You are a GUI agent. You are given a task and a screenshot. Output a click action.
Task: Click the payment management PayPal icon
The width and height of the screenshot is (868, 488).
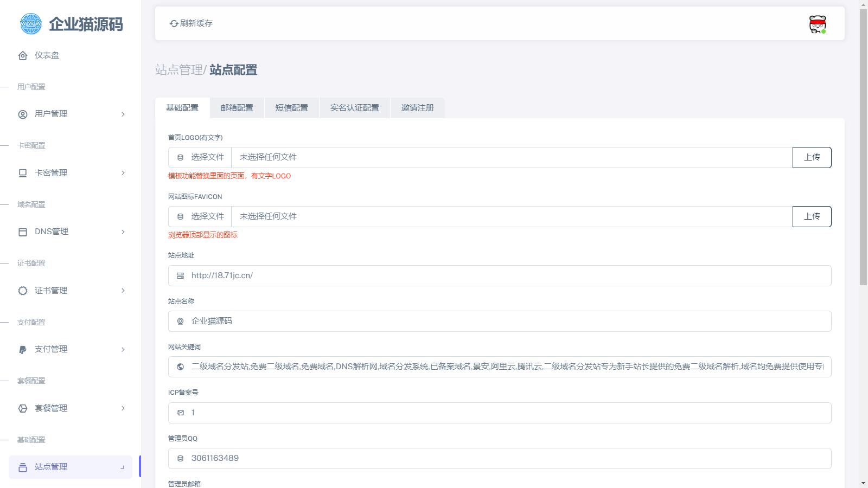(23, 350)
